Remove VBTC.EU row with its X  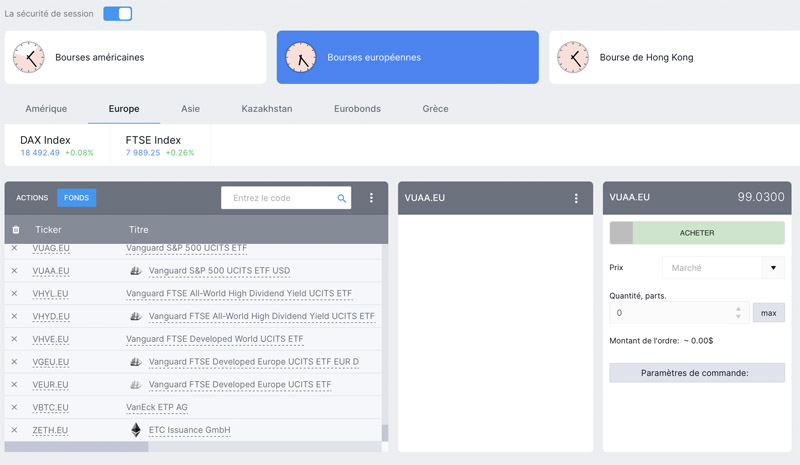[x=14, y=407]
